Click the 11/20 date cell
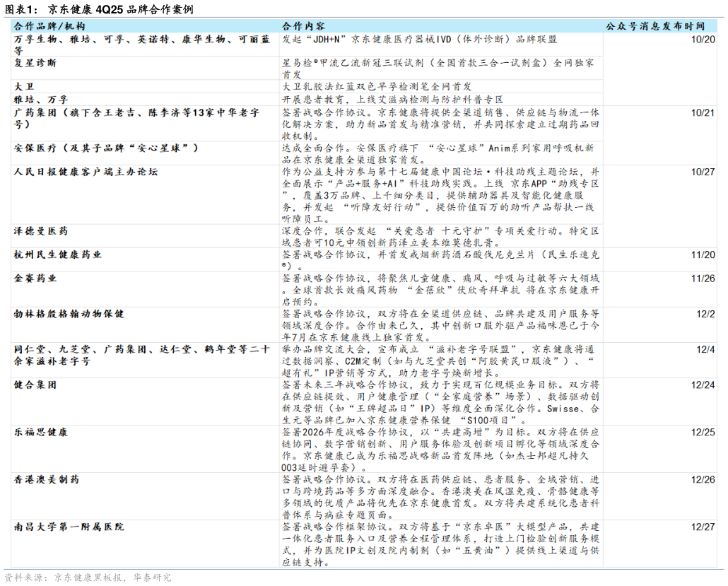 [x=703, y=254]
